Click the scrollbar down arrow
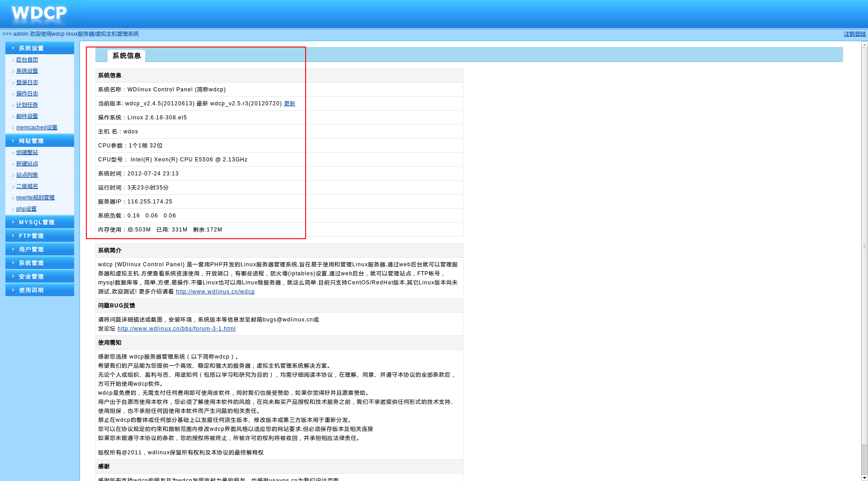The image size is (868, 481). pyautogui.click(x=864, y=477)
